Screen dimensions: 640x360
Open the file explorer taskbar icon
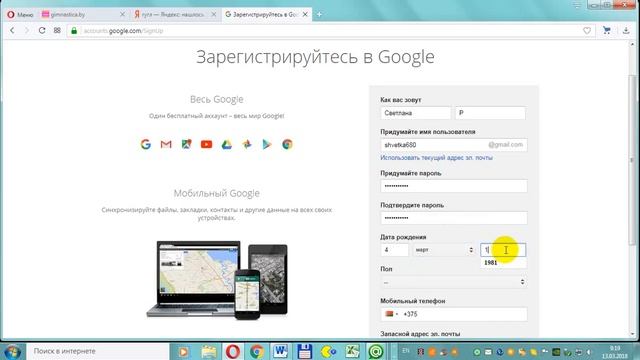[x=209, y=351]
